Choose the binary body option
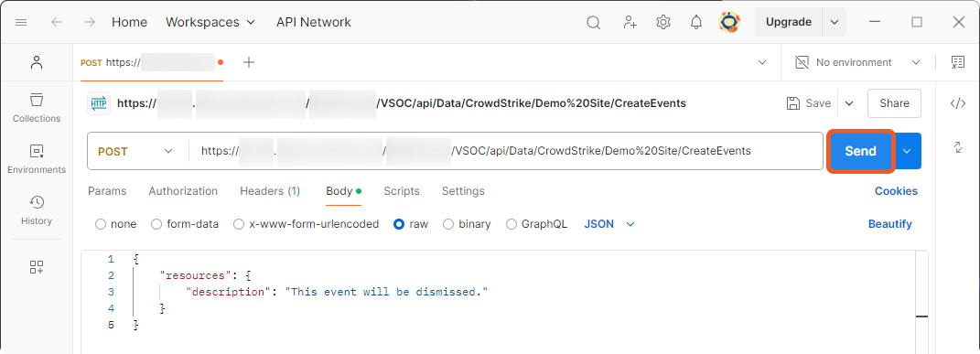980x354 pixels. coord(467,224)
